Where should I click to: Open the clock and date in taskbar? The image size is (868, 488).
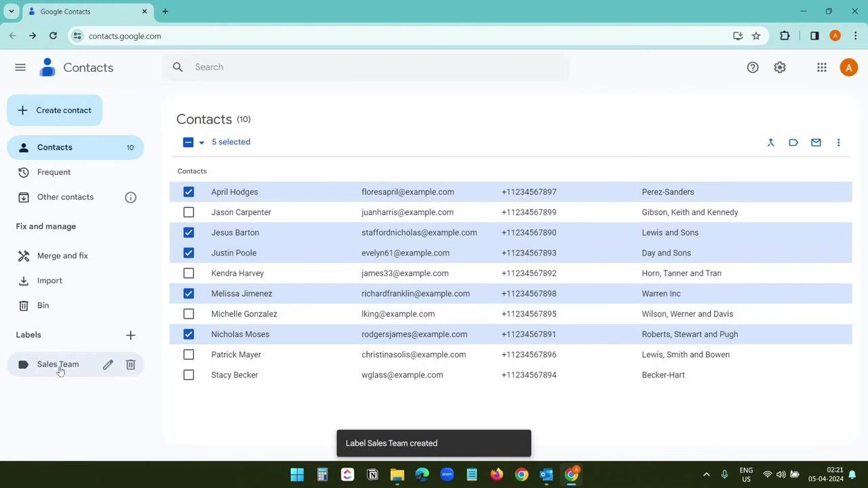(826, 474)
